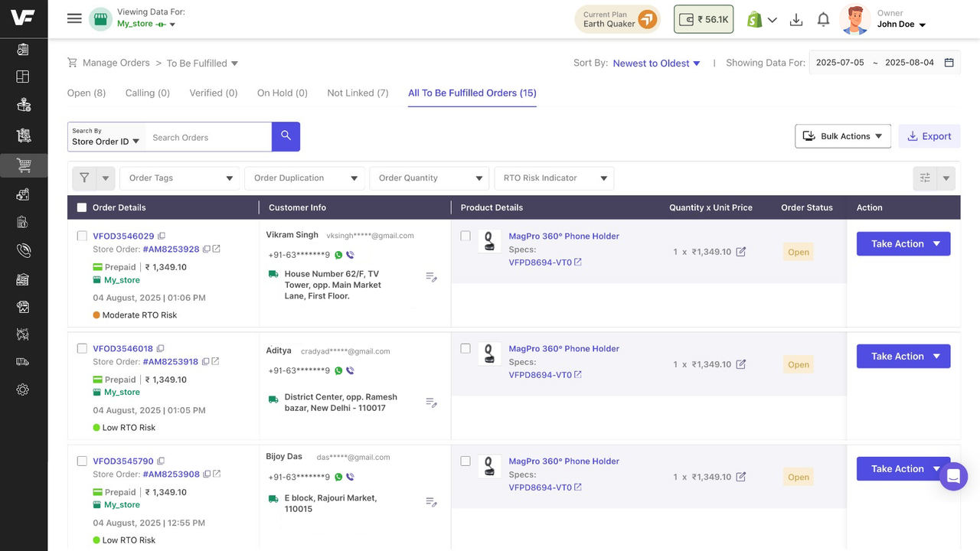Viewport: 980px width, 551px height.
Task: Open the notifications bell
Action: coord(823,20)
